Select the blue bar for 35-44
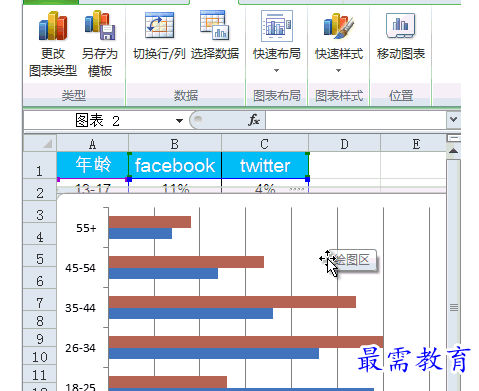Viewport: 479px width, 391px height. point(191,313)
